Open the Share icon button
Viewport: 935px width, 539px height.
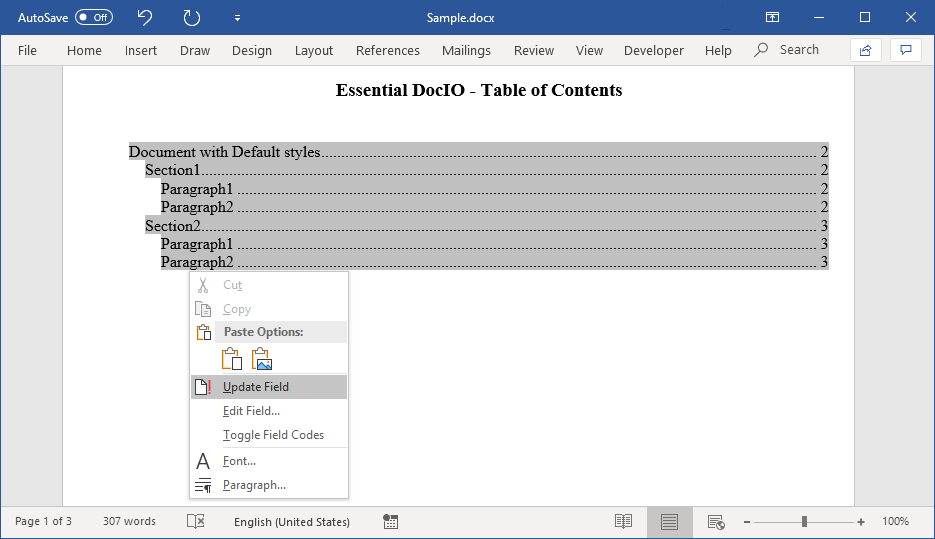tap(865, 50)
